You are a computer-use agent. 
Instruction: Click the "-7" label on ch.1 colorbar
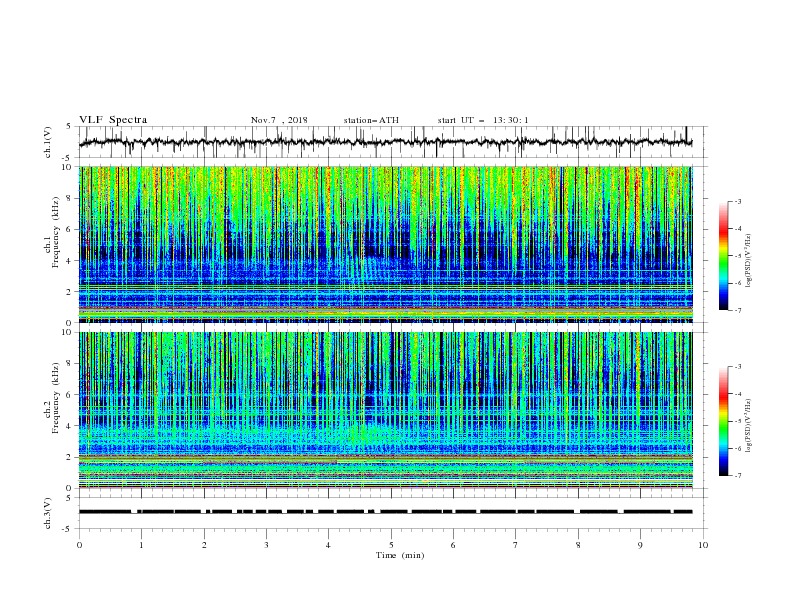click(x=738, y=310)
